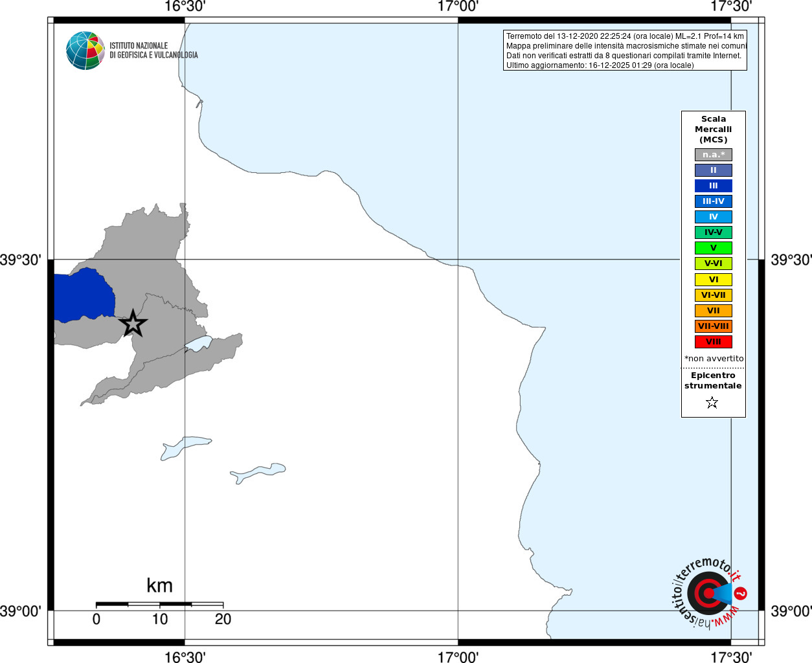Click the top 16°30' longitude label

click(185, 6)
